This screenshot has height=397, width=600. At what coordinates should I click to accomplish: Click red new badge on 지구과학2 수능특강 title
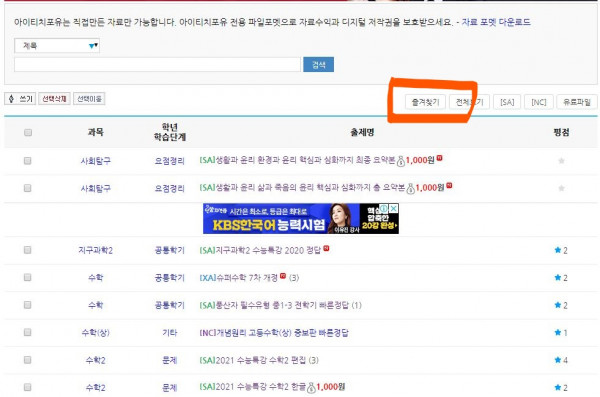click(326, 248)
